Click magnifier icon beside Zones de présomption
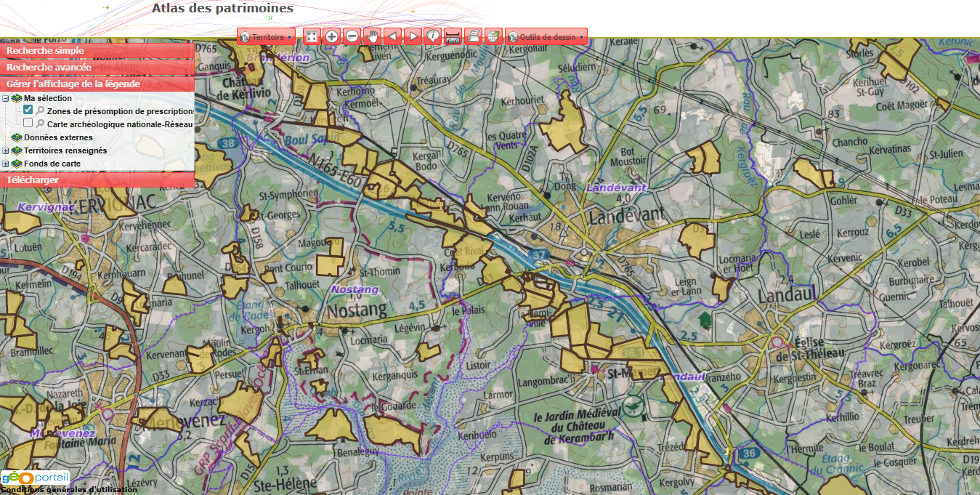The width and height of the screenshot is (980, 495). coord(40,111)
